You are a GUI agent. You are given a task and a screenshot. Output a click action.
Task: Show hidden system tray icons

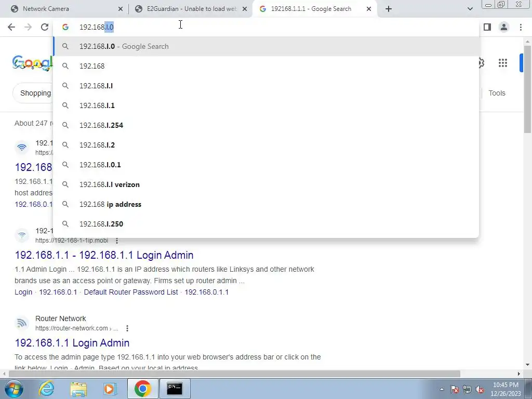(x=442, y=389)
